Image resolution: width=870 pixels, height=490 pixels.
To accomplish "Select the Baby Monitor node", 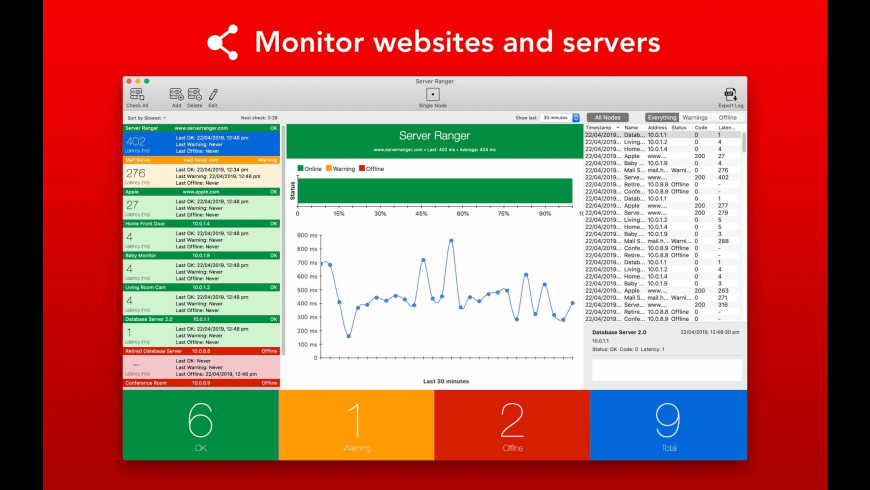I will [201, 267].
